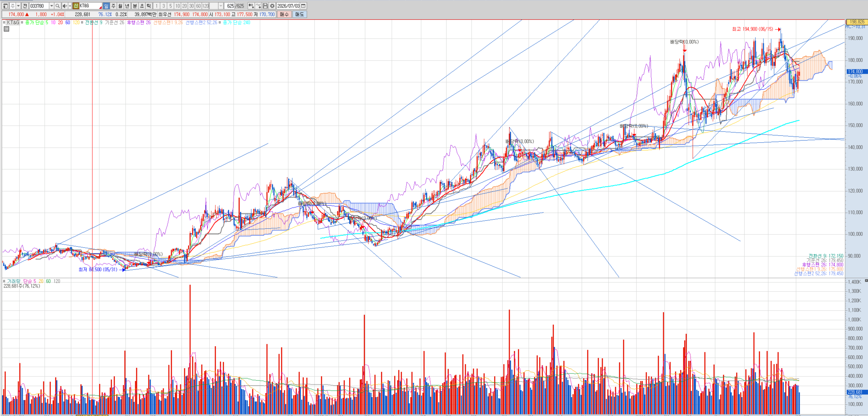Open the calendar date picker icon

(303, 6)
